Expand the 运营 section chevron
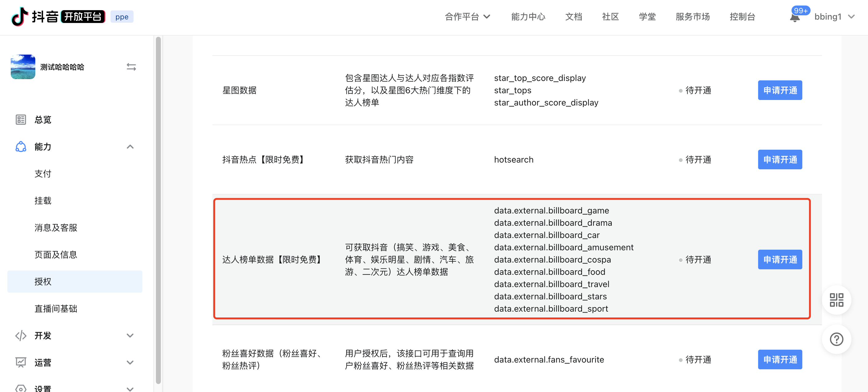The width and height of the screenshot is (868, 392). coord(130,362)
